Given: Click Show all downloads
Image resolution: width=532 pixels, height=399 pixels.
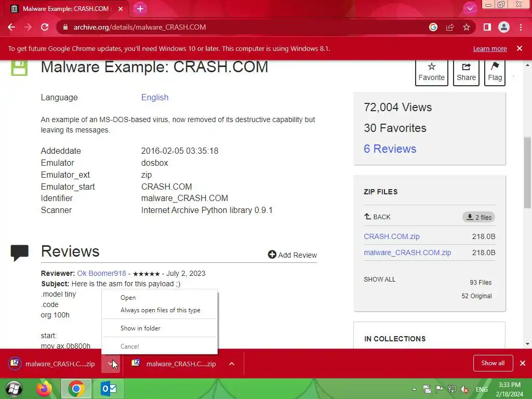Looking at the screenshot, I should pos(493,363).
